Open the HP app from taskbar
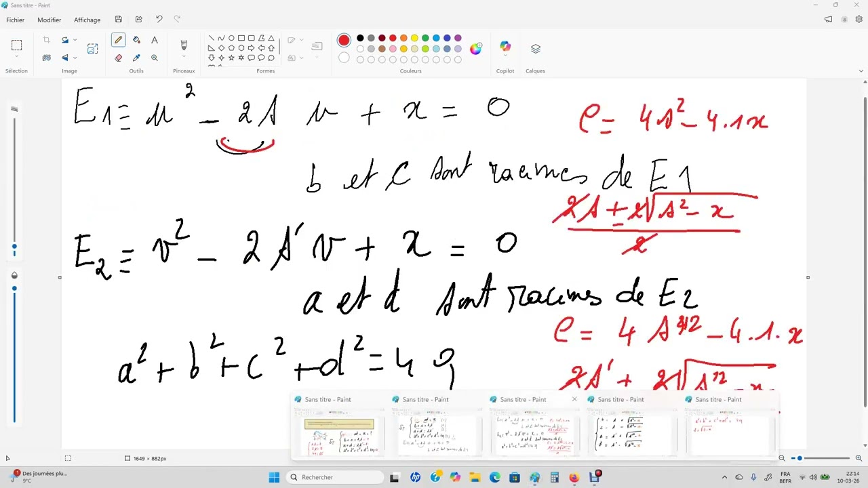The image size is (868, 488). point(415,477)
